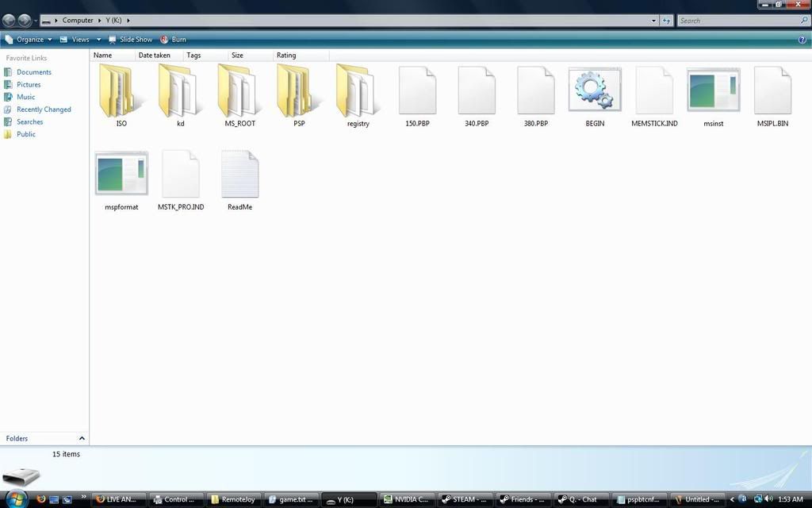
Task: Click the 1:53 AM taskbar clock
Action: pyautogui.click(x=791, y=499)
